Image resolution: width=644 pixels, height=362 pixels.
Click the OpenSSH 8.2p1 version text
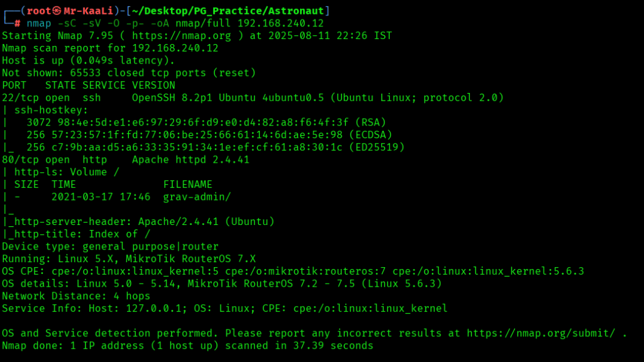coord(170,97)
